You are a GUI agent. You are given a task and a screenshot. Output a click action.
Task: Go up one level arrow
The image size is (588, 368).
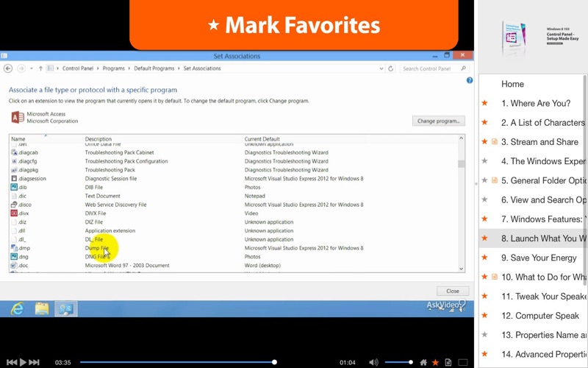40,68
